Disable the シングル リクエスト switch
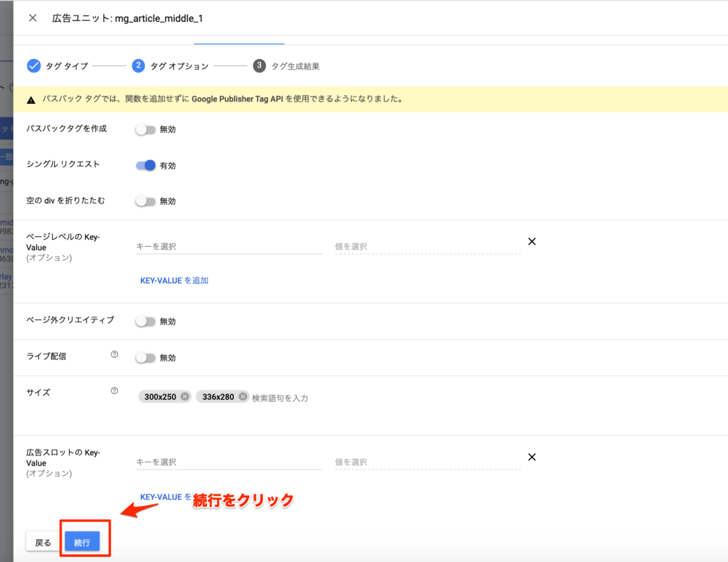The height and width of the screenshot is (562, 728). [x=145, y=165]
